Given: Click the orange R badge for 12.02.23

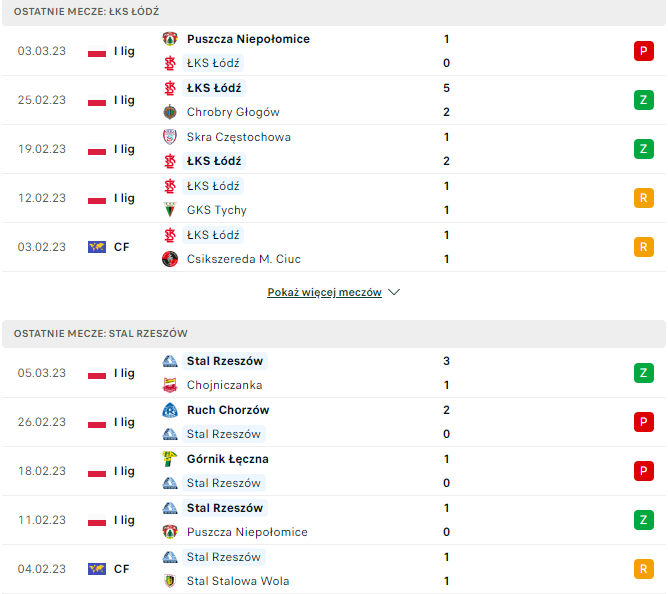Looking at the screenshot, I should tap(643, 198).
